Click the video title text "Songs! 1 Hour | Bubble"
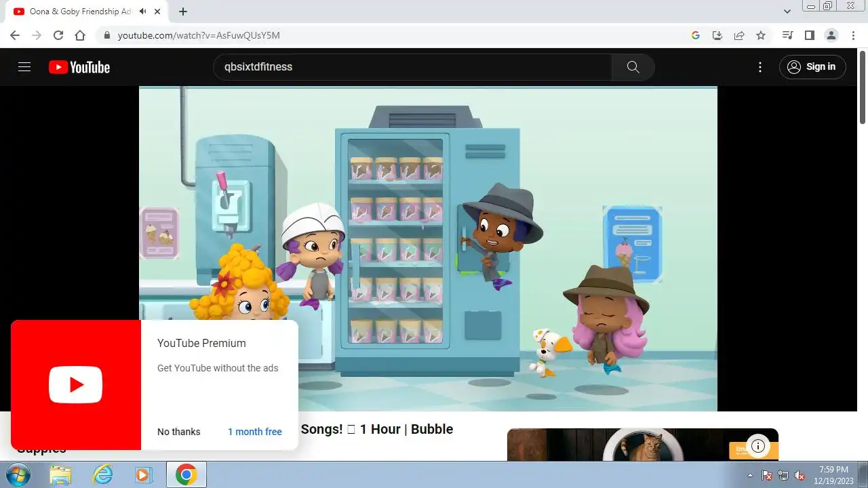This screenshot has height=488, width=868. click(376, 429)
